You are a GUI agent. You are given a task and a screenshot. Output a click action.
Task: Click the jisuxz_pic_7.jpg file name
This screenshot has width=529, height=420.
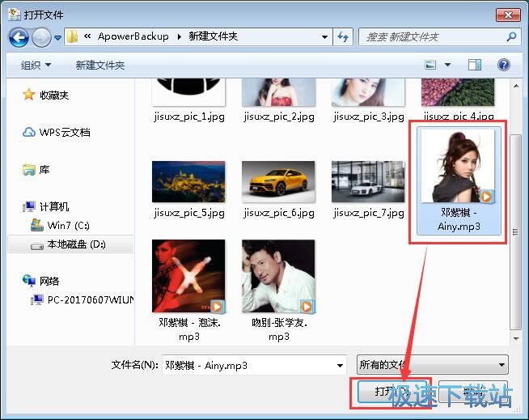pos(369,213)
